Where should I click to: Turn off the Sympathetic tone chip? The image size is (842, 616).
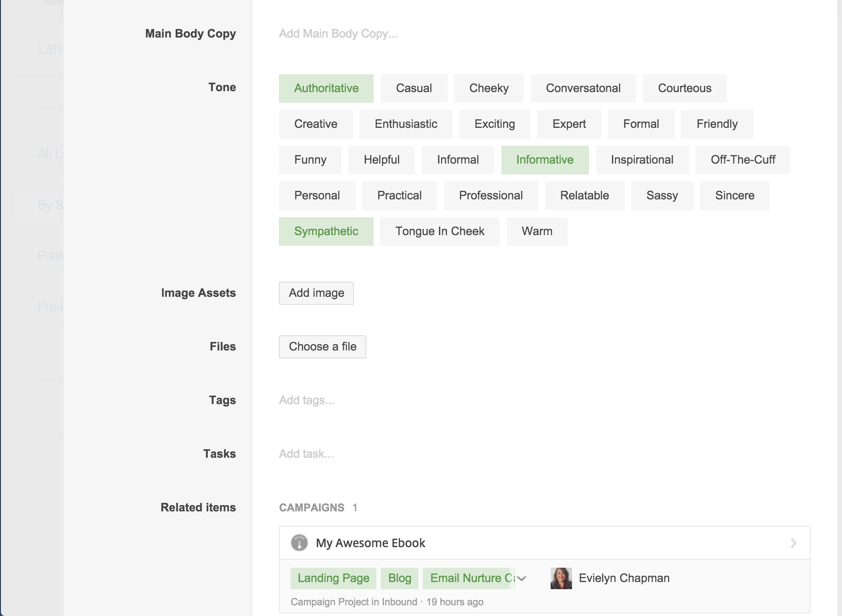(x=326, y=231)
